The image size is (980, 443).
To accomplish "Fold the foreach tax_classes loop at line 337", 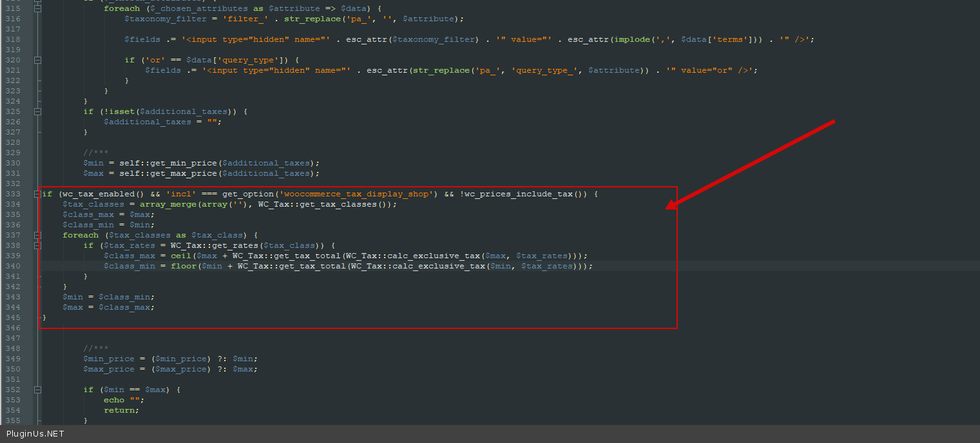I will click(x=37, y=235).
